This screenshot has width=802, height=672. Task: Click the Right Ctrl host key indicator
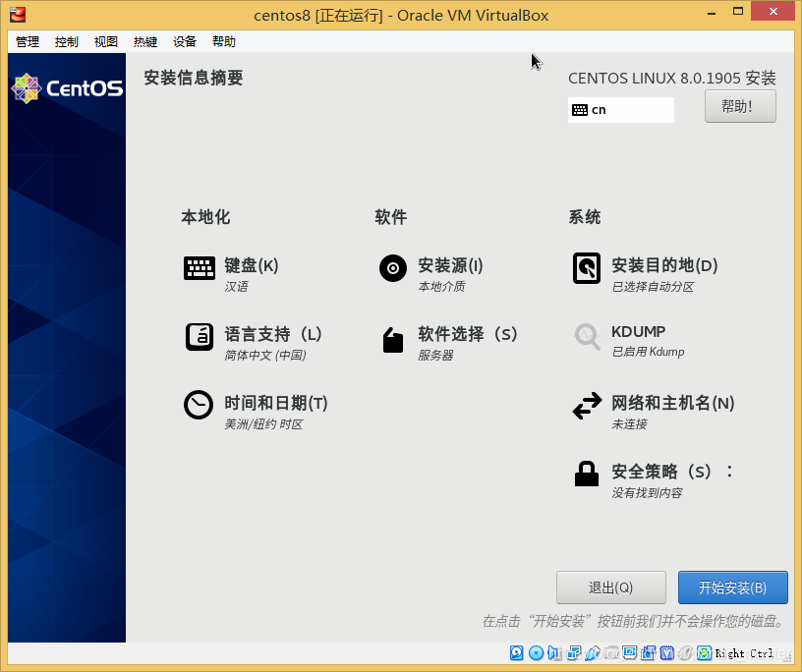744,653
